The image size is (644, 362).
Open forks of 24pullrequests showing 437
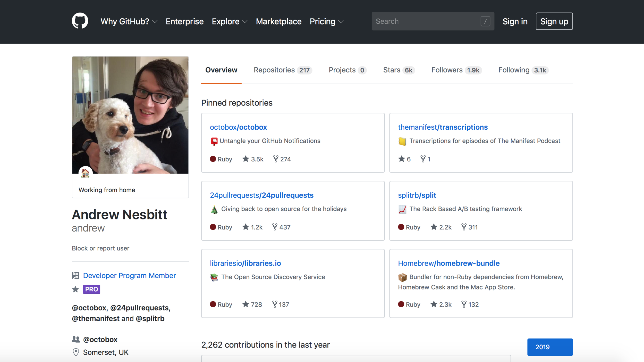281,227
